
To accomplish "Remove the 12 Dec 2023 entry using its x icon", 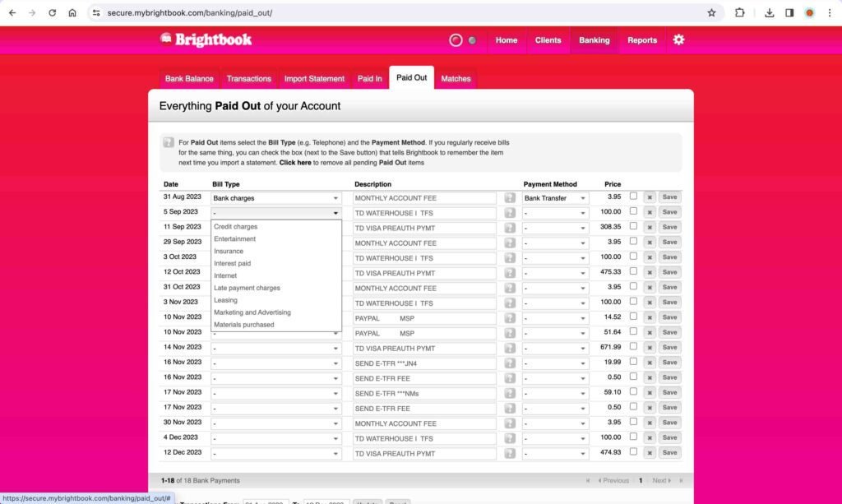I will tap(649, 453).
